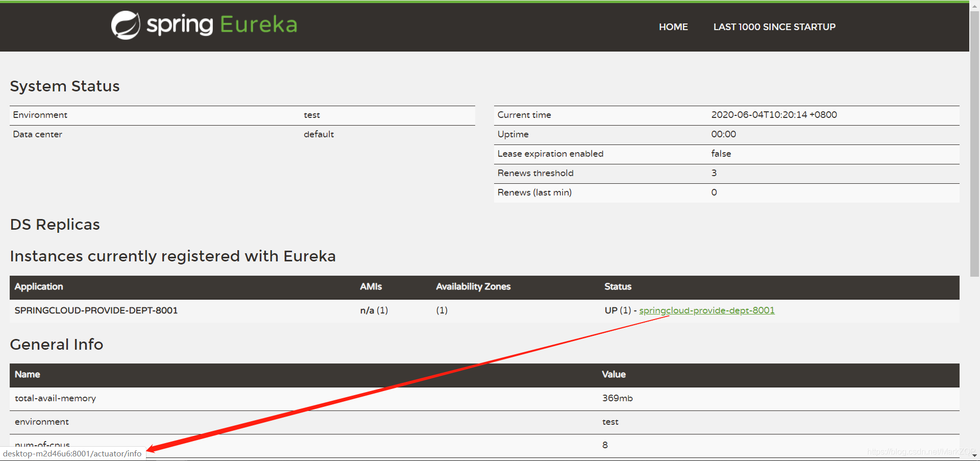Open the HOME navigation link
Image resolution: width=980 pixels, height=461 pixels.
pos(673,27)
